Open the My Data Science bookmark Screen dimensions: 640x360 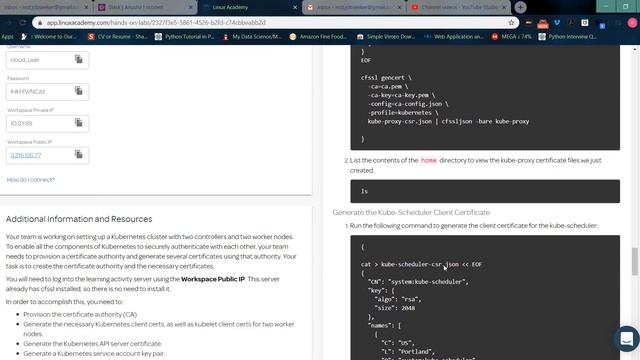(252, 37)
